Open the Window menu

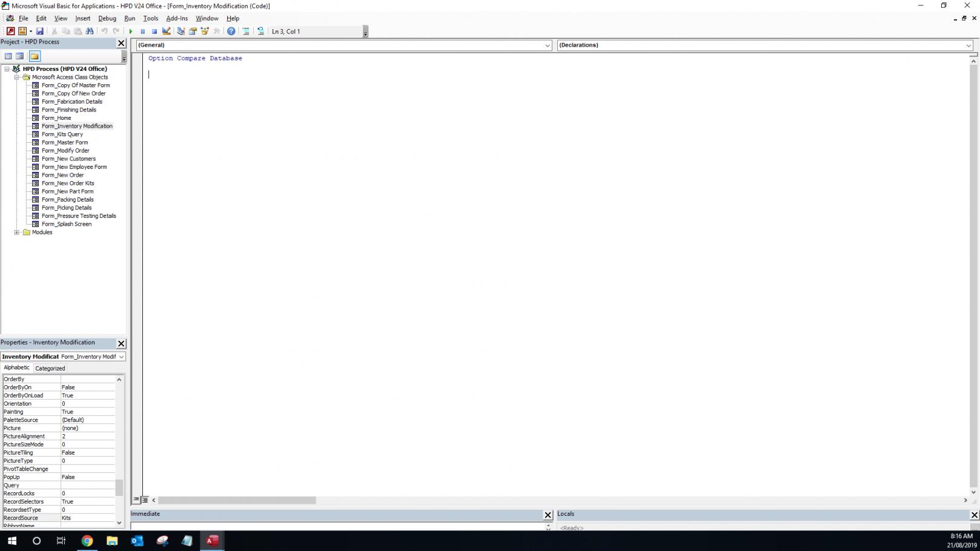(207, 18)
